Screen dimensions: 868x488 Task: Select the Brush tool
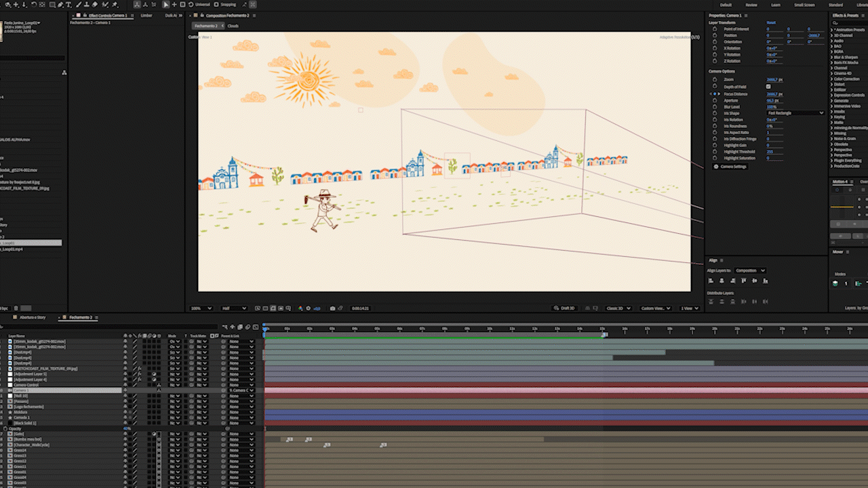click(79, 4)
